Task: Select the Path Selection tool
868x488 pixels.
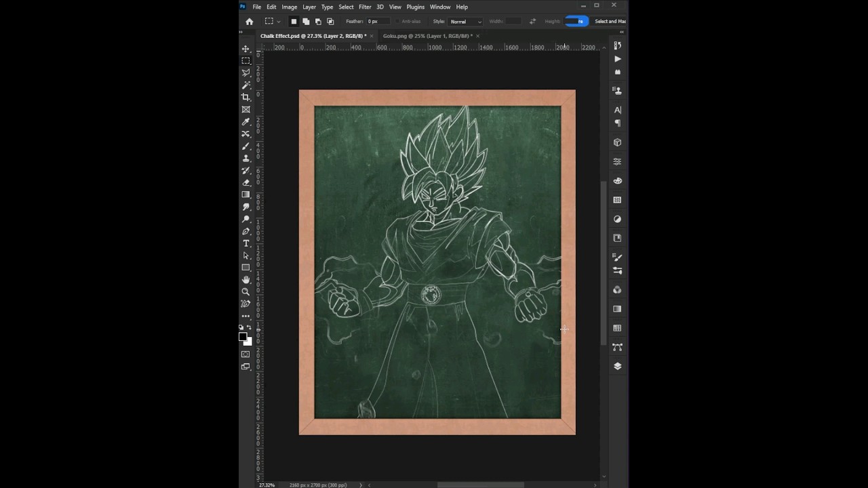Action: pos(245,256)
